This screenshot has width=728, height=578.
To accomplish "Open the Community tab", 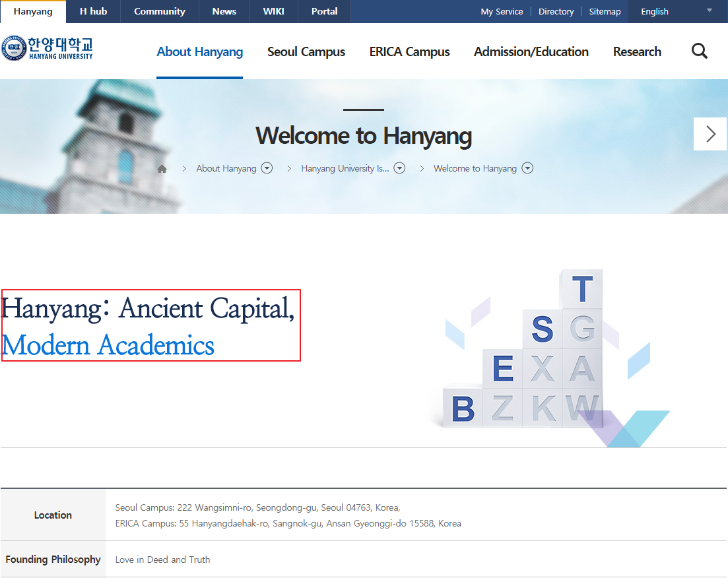I will coord(160,12).
